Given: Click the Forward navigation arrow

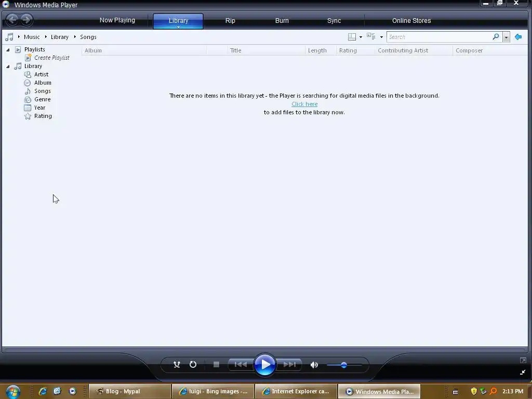Looking at the screenshot, I should tap(26, 20).
